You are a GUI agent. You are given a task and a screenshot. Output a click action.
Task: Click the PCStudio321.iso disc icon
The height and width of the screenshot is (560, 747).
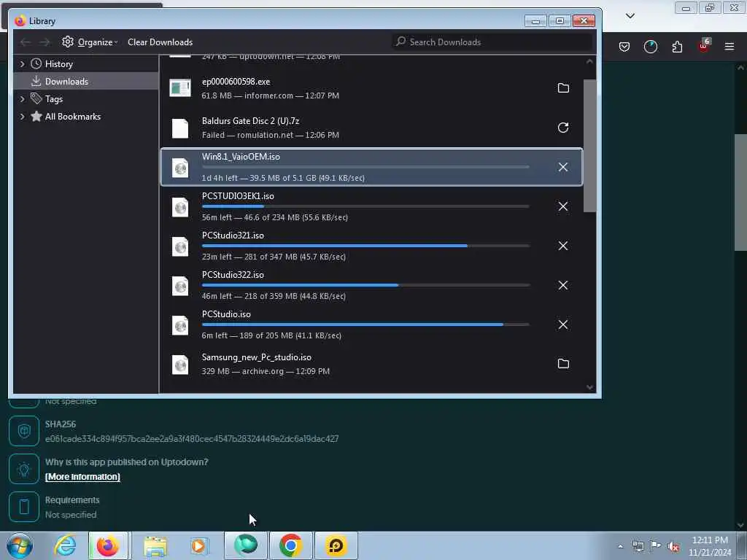point(180,246)
